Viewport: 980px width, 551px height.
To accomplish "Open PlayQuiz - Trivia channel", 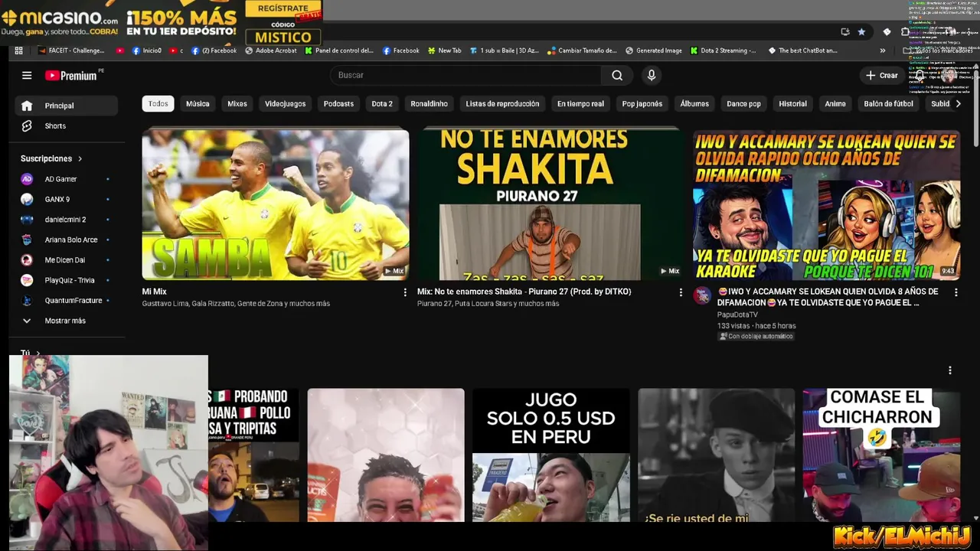I will click(67, 280).
